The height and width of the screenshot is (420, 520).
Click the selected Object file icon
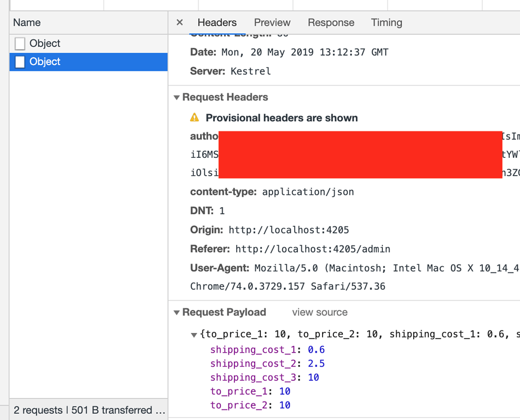(x=20, y=62)
